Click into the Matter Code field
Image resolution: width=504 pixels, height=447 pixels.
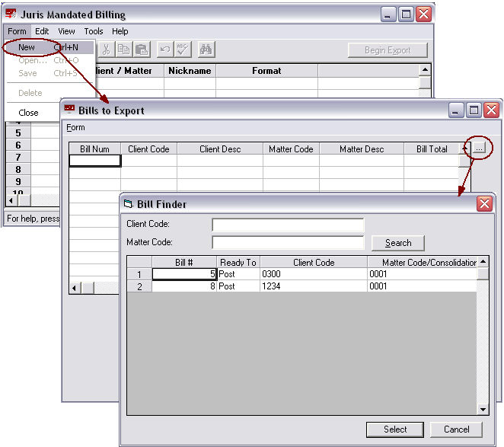click(x=288, y=243)
